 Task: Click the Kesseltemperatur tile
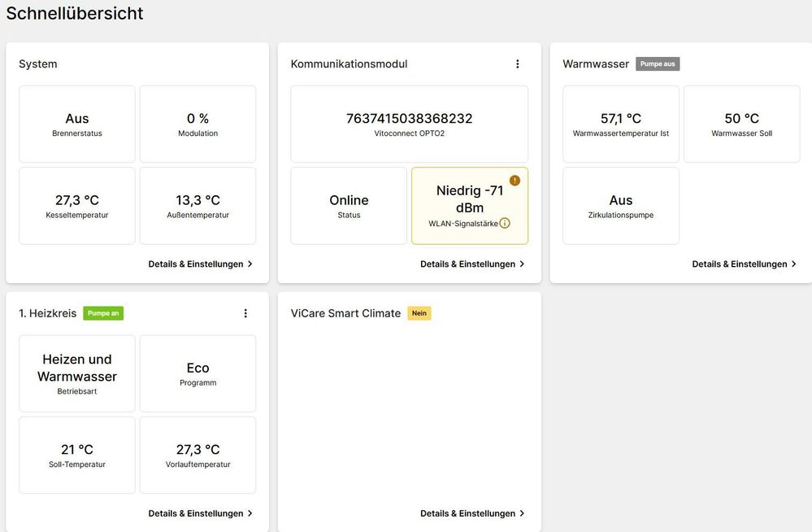pyautogui.click(x=77, y=206)
